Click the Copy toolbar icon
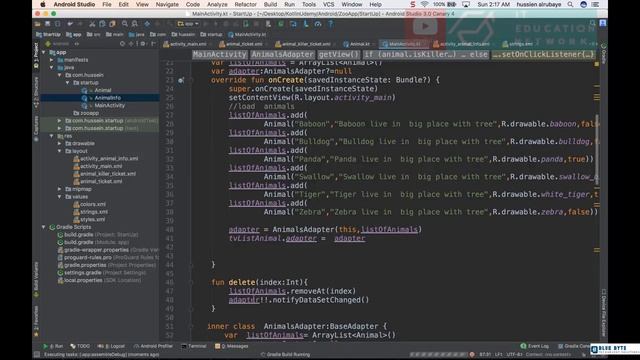The image size is (640, 360). (x=102, y=24)
